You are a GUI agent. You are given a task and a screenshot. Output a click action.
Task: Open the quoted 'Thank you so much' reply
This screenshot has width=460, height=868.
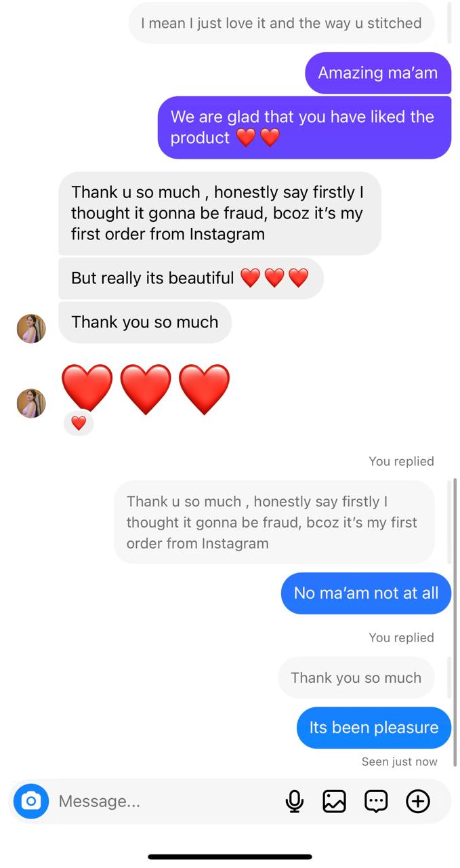(x=356, y=678)
